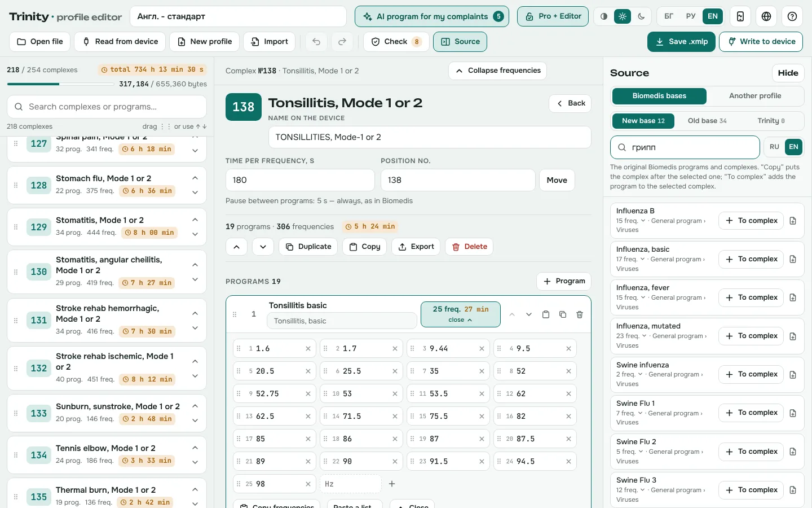Viewport: 812px width, 508px height.
Task: Select the Biomedis bases tab
Action: tap(659, 96)
